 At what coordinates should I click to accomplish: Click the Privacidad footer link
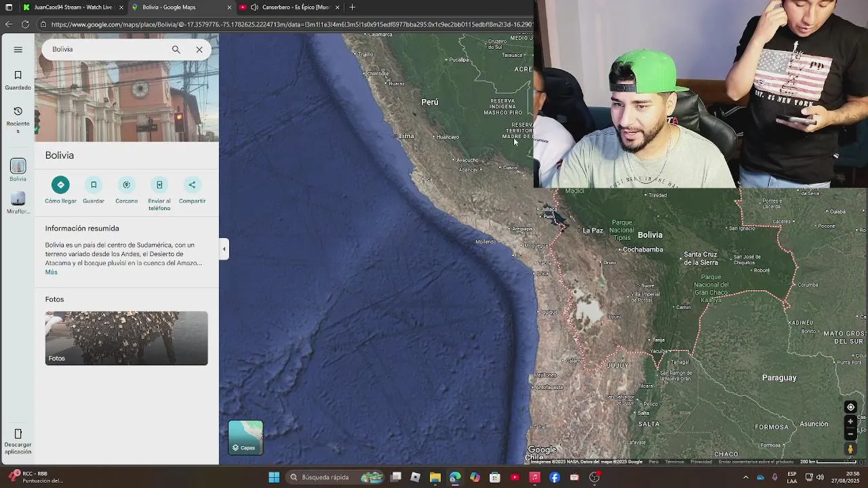pyautogui.click(x=701, y=462)
